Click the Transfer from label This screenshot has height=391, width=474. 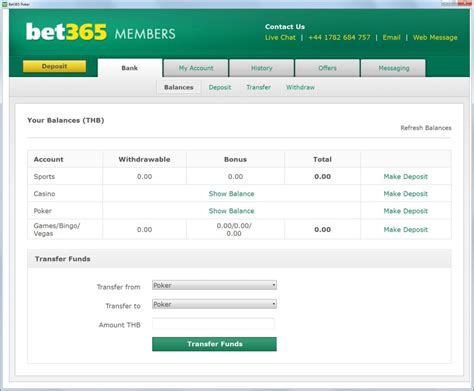[118, 287]
